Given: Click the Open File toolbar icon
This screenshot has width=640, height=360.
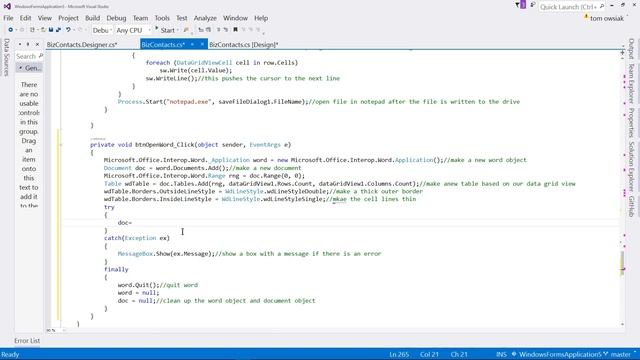Looking at the screenshot, I should coord(43,30).
